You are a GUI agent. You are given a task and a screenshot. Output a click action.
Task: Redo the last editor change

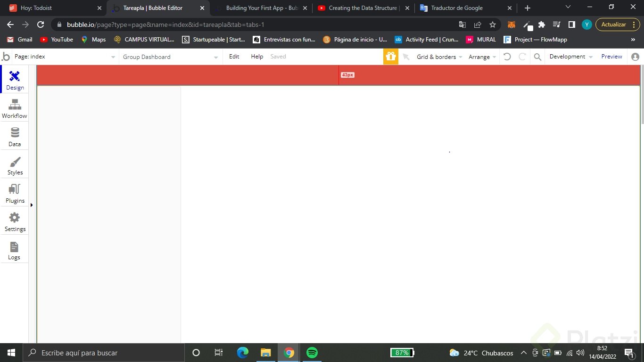click(x=522, y=57)
